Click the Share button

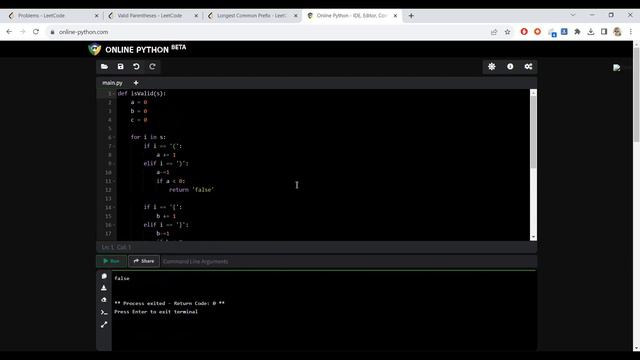[x=144, y=261]
